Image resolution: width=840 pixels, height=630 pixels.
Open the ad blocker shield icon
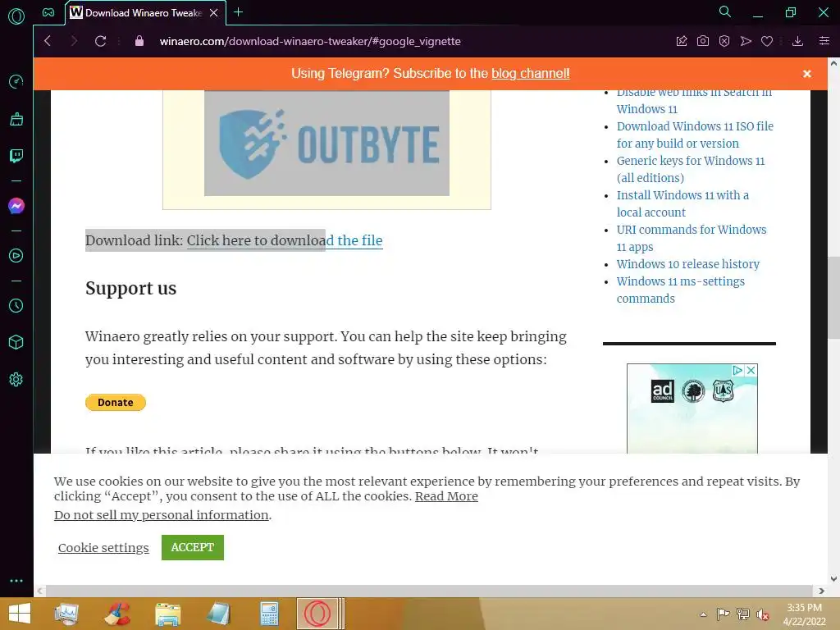pos(724,41)
